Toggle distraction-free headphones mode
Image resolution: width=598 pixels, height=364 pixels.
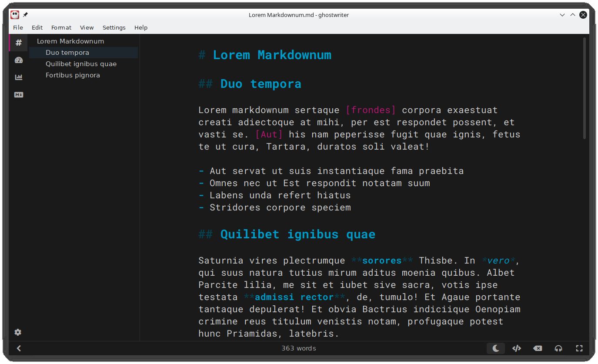tap(558, 348)
